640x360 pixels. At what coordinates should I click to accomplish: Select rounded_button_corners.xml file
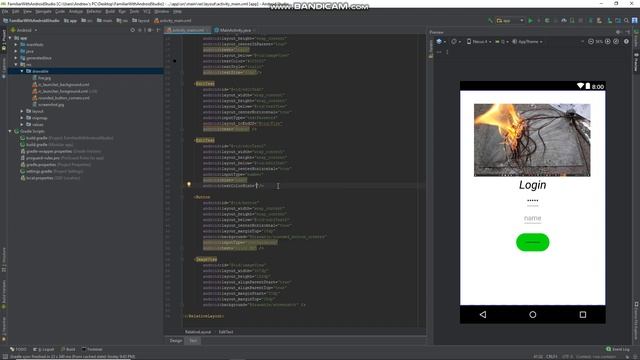click(61, 98)
